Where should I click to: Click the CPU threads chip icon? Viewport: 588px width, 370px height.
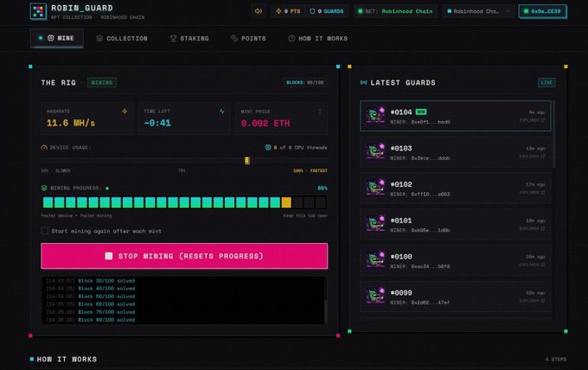coord(268,147)
